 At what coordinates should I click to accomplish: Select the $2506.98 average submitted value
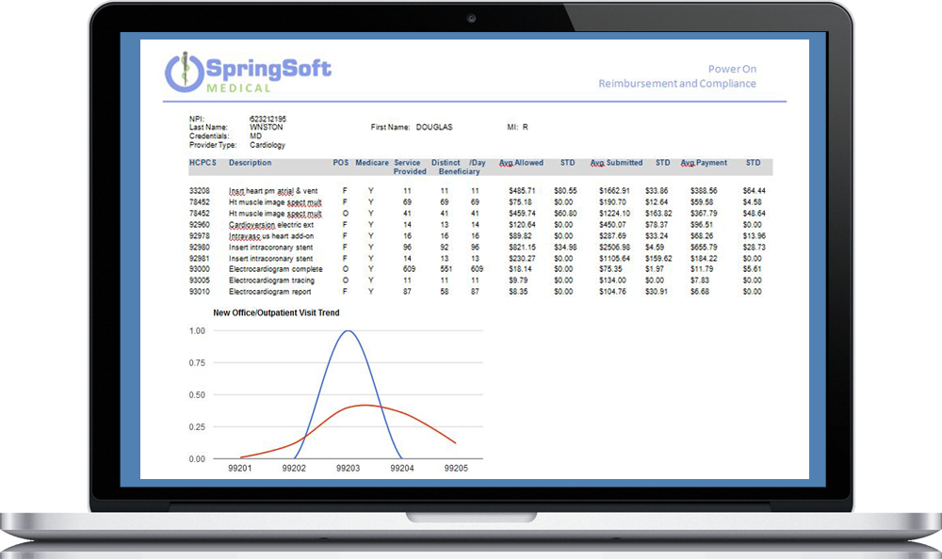point(616,248)
